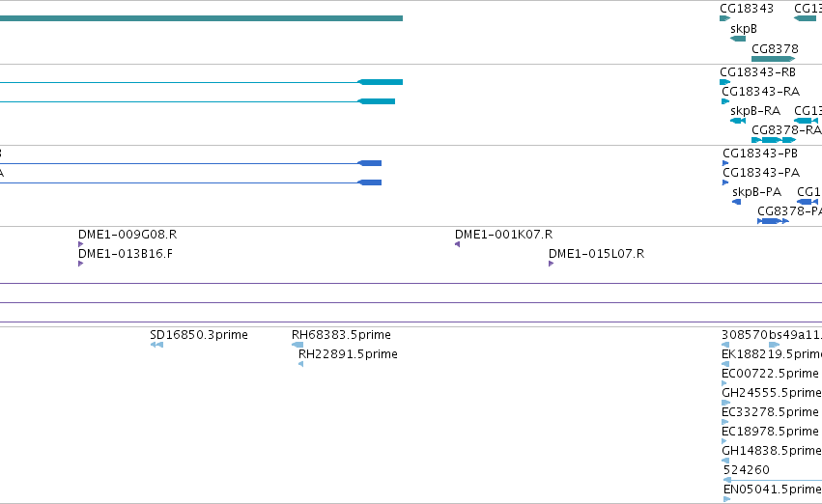822x504 pixels.
Task: Click the RH22891.5prime EST arrow
Action: click(x=301, y=364)
